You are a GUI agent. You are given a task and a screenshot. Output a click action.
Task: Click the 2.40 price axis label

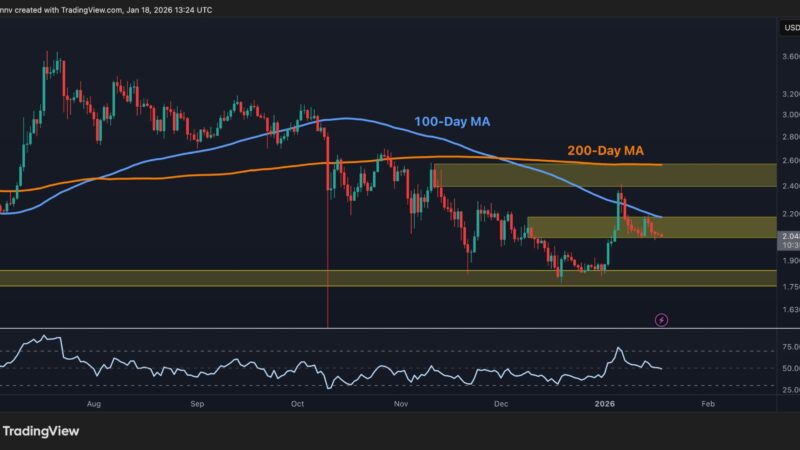pos(791,186)
